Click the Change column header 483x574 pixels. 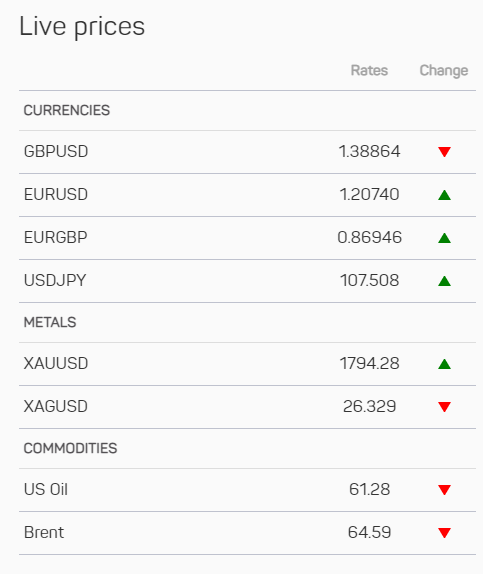444,71
